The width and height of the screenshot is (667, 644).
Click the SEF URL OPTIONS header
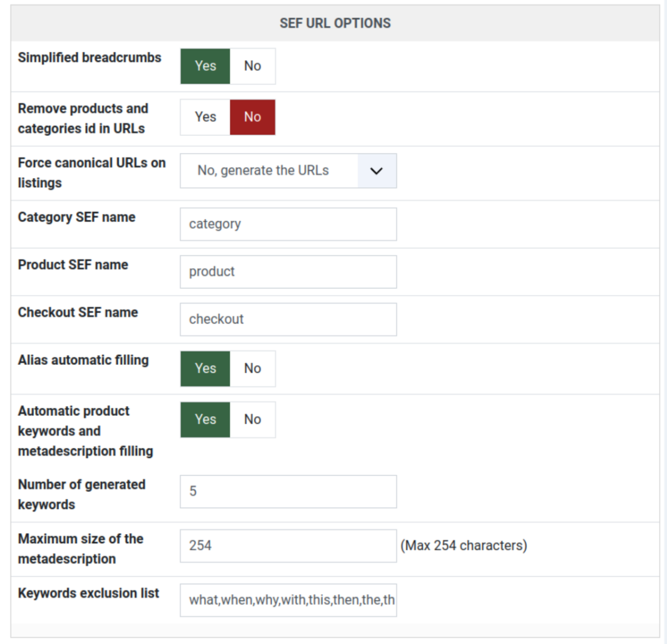click(335, 23)
